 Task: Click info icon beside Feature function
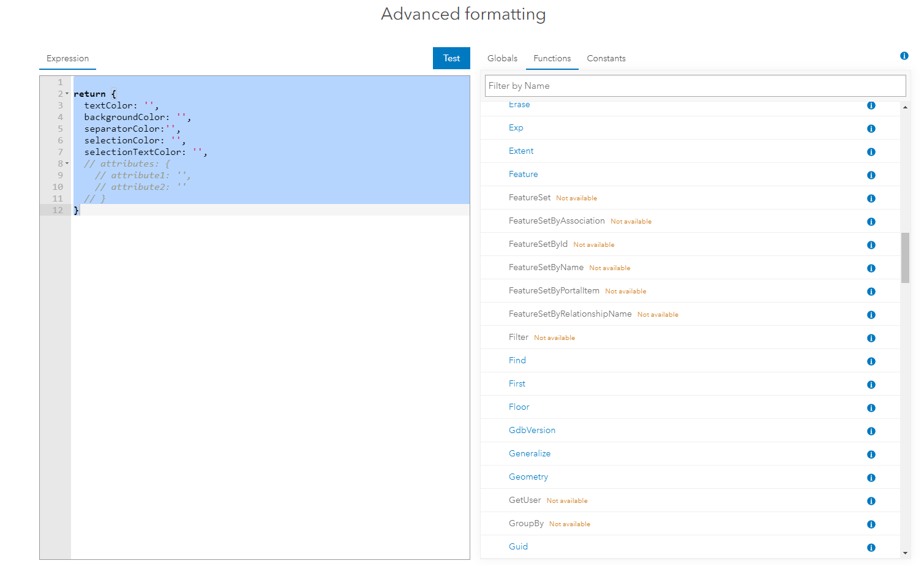871,175
